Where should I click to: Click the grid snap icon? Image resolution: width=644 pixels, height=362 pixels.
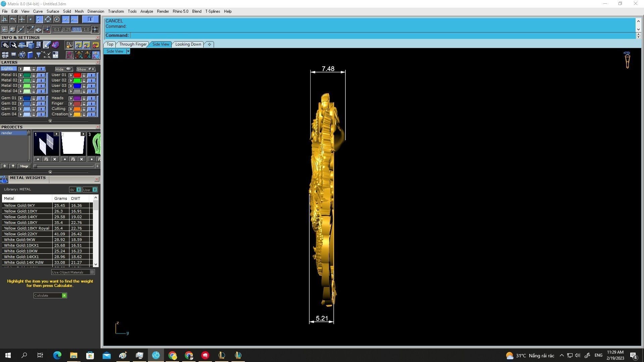coord(95,29)
